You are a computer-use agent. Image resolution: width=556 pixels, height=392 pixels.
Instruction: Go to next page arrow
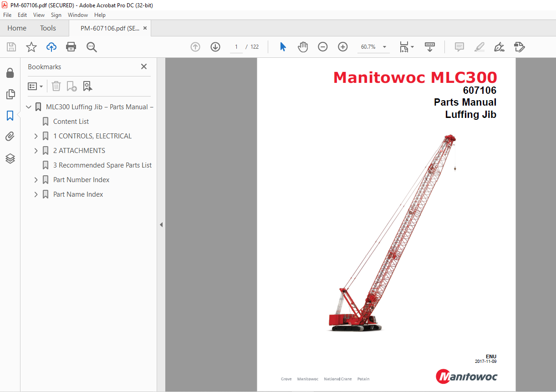point(215,47)
